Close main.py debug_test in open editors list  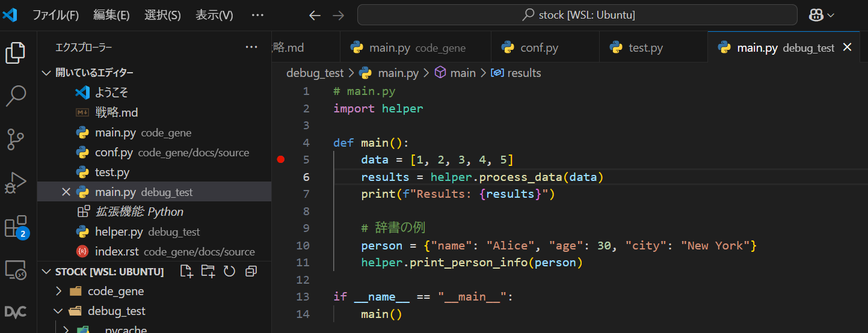66,192
